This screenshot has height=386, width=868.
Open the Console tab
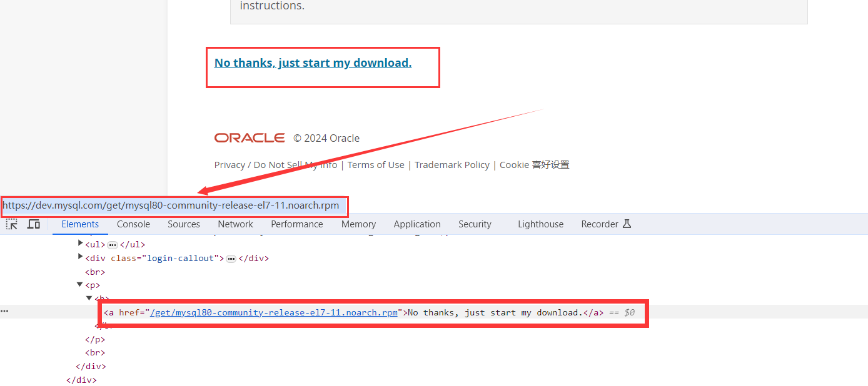tap(133, 224)
